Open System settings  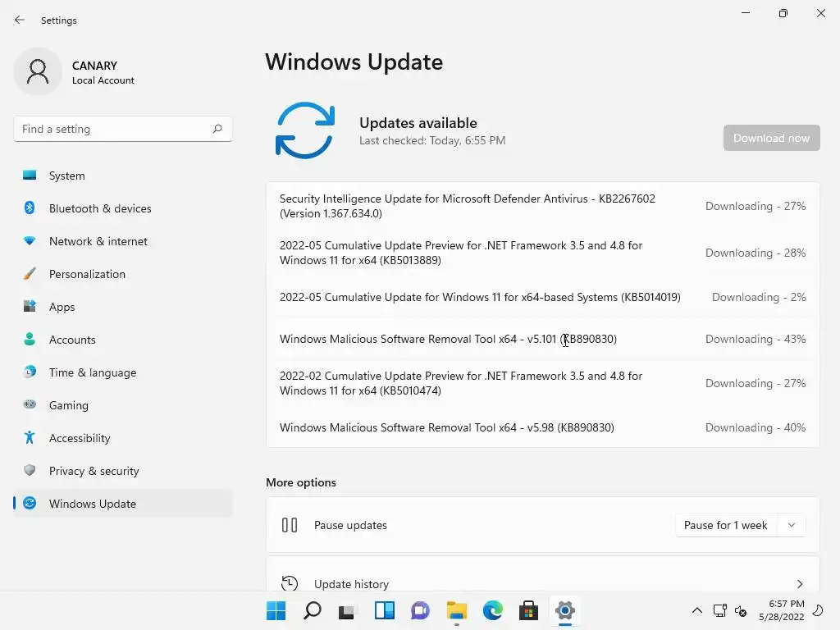(123, 176)
